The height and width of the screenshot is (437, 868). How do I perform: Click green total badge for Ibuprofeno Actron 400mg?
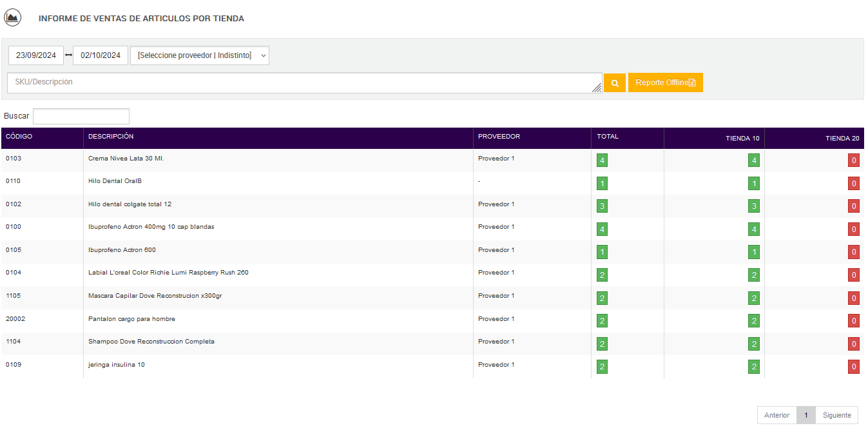click(602, 229)
